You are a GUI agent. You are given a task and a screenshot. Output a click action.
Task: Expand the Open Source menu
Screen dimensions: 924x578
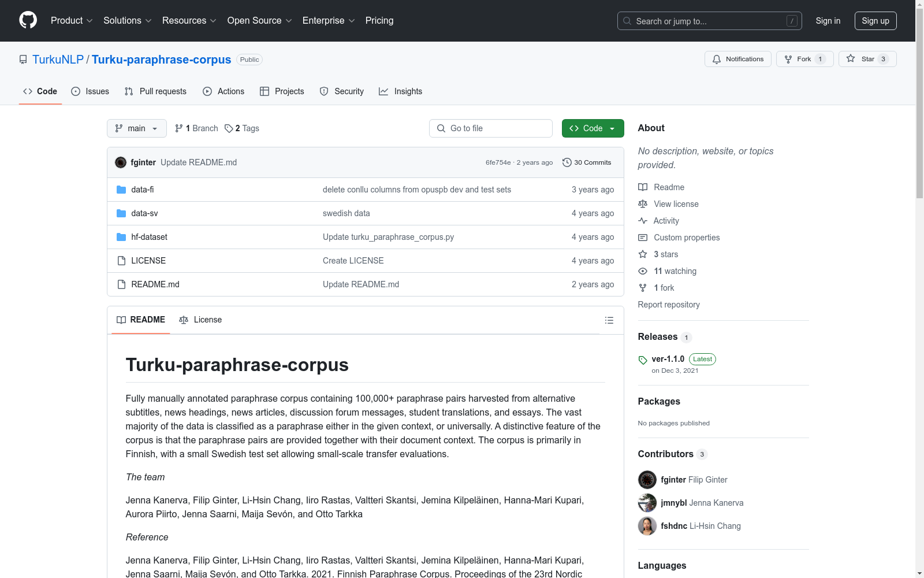pyautogui.click(x=260, y=21)
